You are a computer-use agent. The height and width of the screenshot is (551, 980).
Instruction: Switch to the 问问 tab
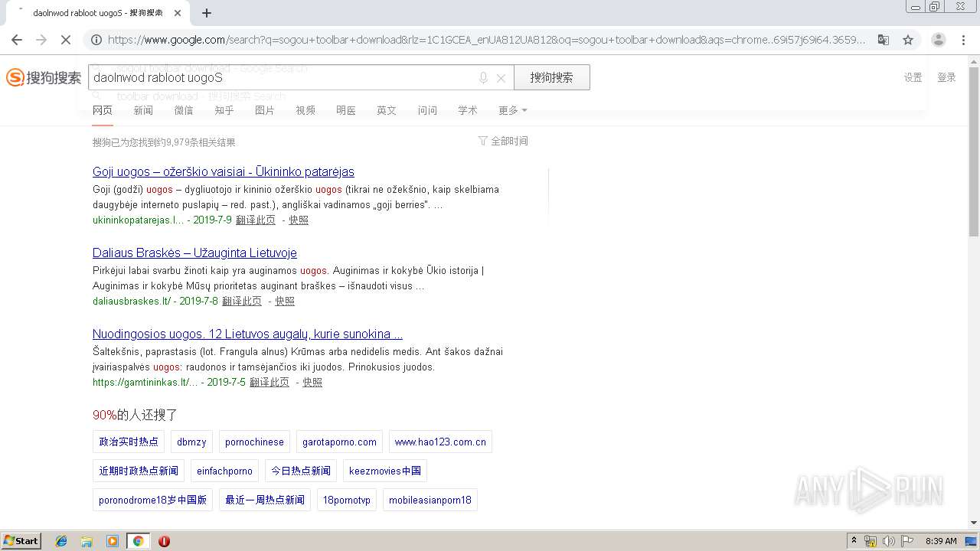427,110
